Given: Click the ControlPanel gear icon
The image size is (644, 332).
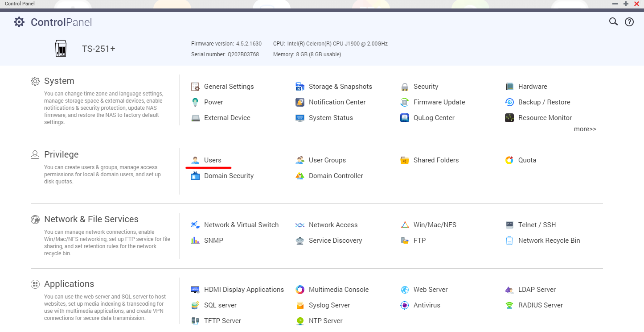Looking at the screenshot, I should [19, 22].
